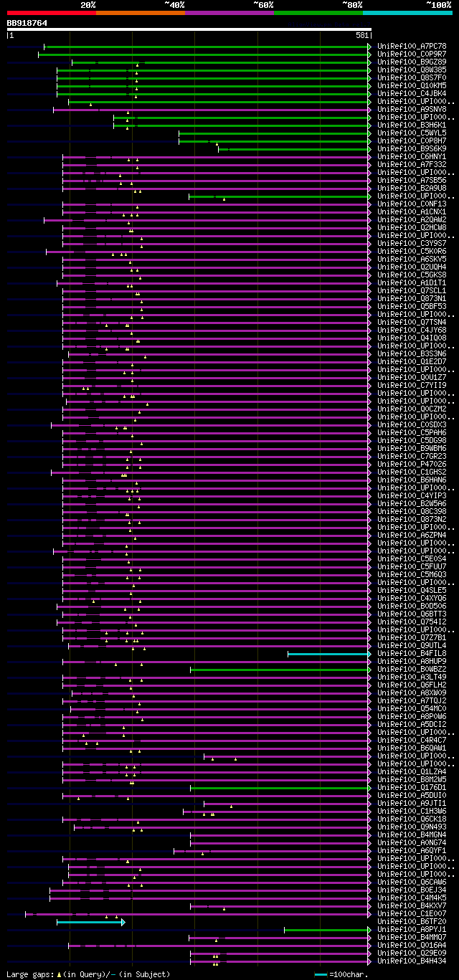459x980 pixels.
Task: Select the UniRef100_B0EJ34 label
Action: point(412,890)
